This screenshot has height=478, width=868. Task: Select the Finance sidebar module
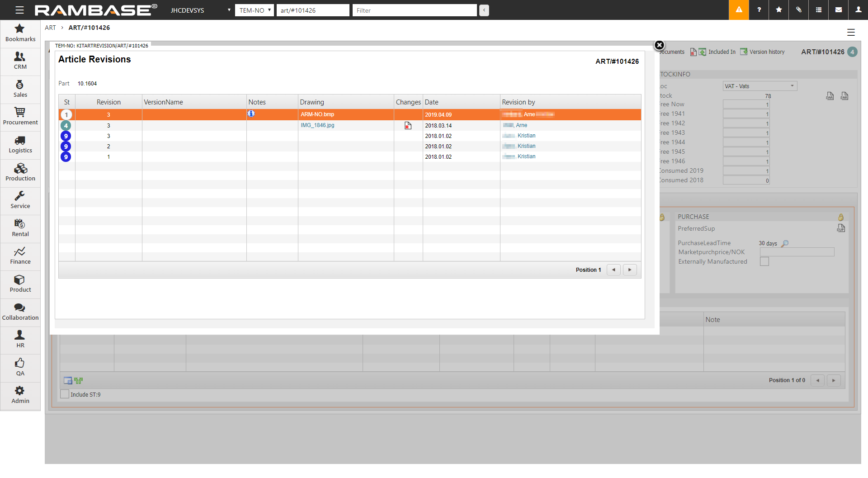[20, 256]
